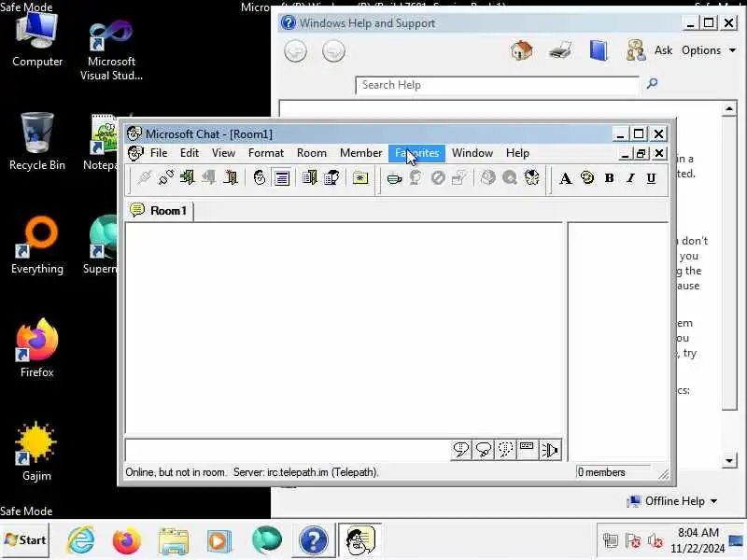747x560 pixels.
Task: Click the Whisper dashed bubble button
Action: pos(505,450)
